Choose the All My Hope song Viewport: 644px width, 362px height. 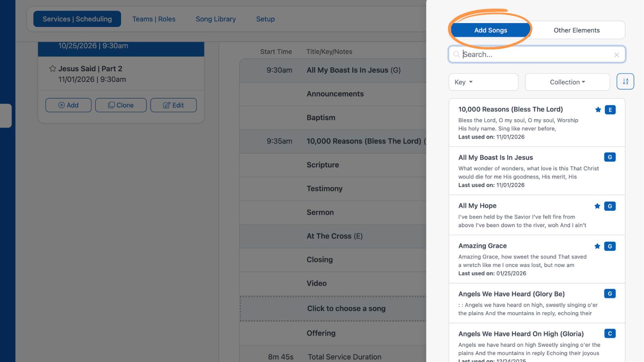point(537,215)
